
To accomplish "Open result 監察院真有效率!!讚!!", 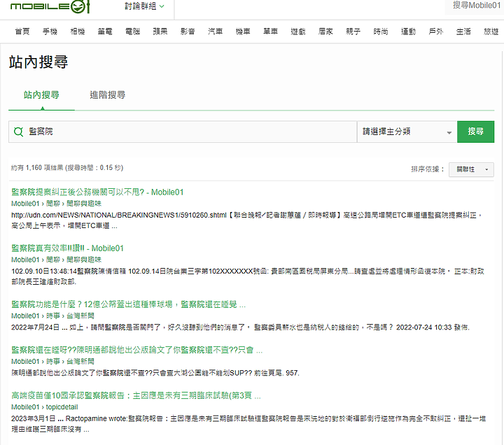I will 67,248.
